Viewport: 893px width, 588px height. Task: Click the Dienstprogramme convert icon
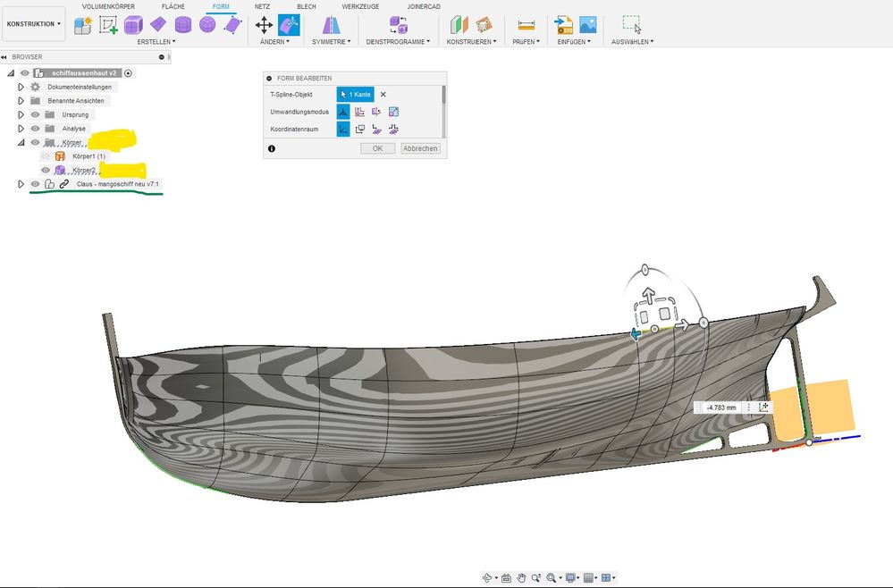click(398, 25)
